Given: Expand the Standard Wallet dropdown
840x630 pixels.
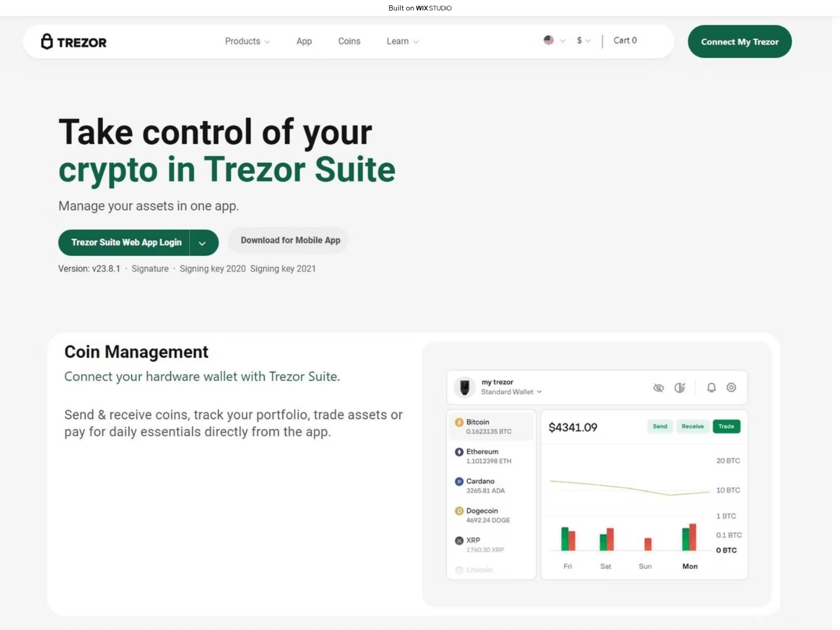Looking at the screenshot, I should (x=511, y=392).
